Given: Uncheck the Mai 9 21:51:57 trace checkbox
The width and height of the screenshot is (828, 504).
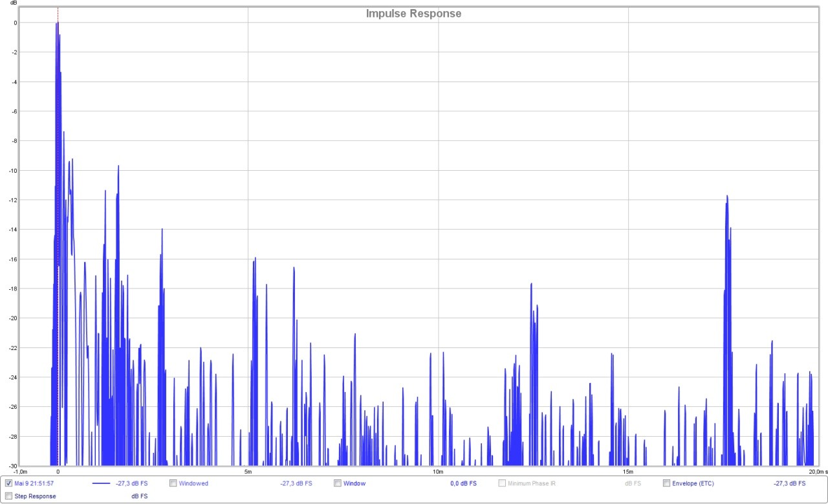Looking at the screenshot, I should [8, 483].
